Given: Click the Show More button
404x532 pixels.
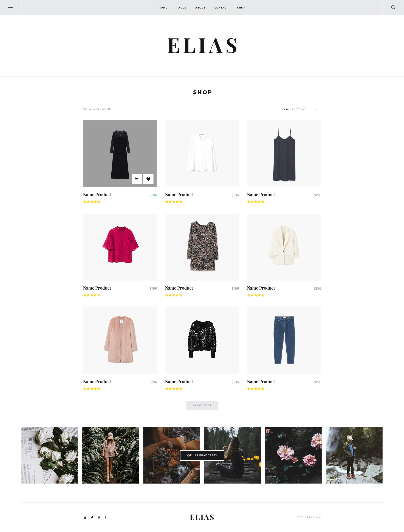Looking at the screenshot, I should pyautogui.click(x=202, y=405).
